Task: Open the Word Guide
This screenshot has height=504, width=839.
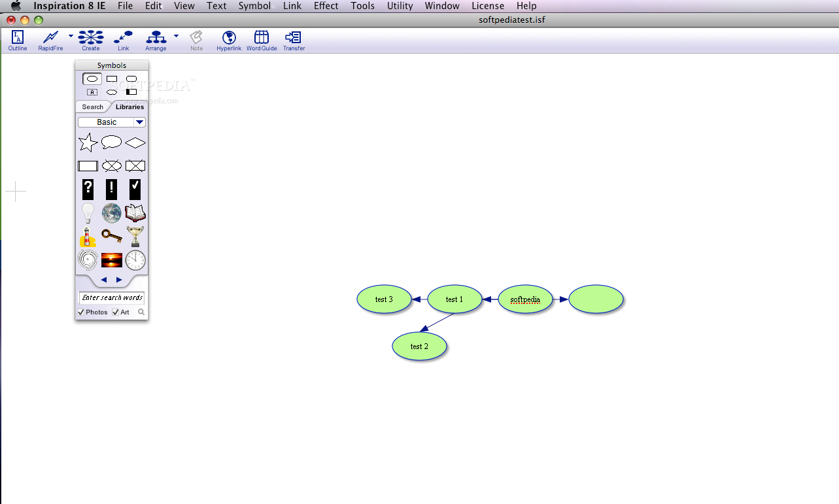Action: [262, 40]
